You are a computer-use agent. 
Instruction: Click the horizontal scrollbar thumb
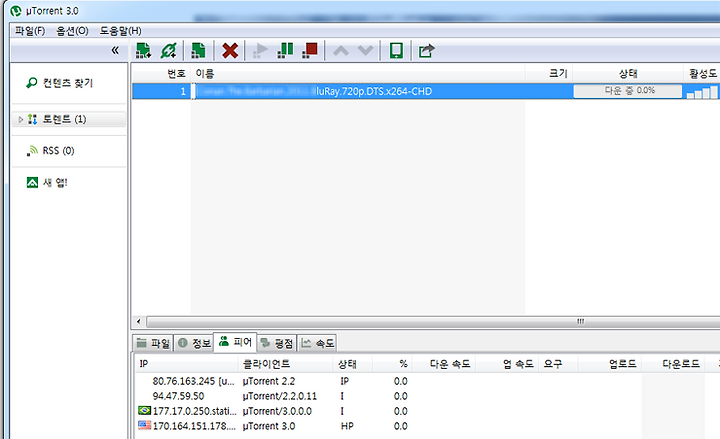[433, 321]
